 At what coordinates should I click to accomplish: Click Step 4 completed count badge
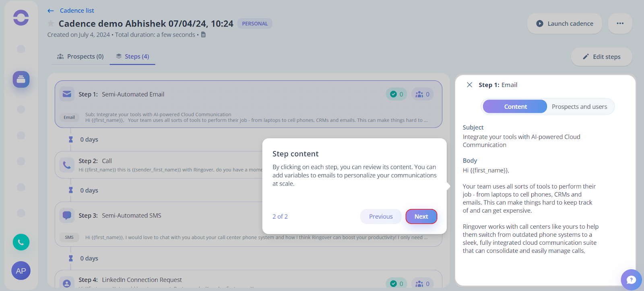[x=396, y=283]
